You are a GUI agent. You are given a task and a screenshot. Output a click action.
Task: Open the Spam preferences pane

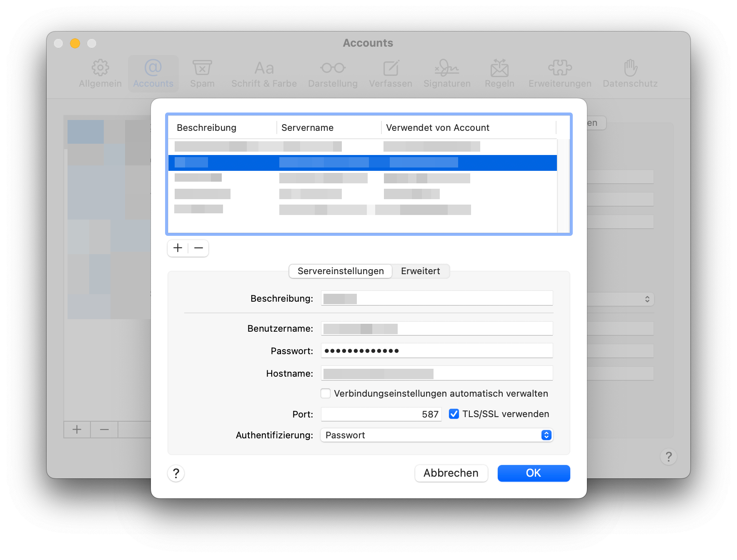coord(202,74)
